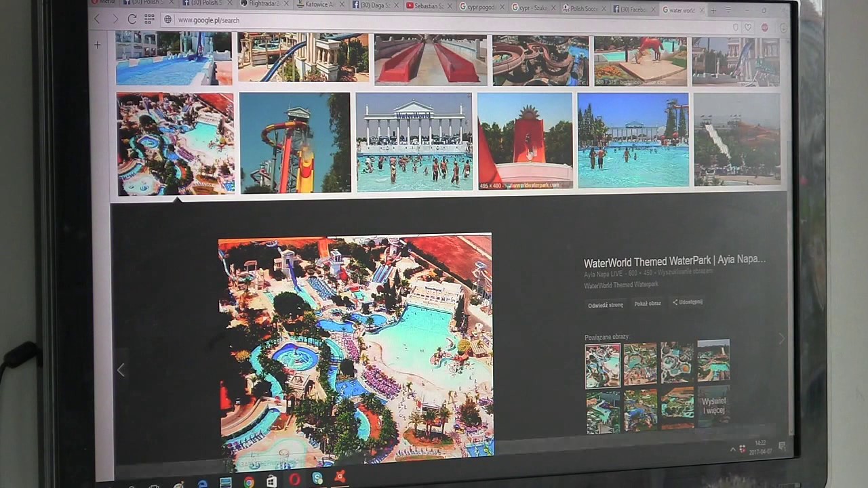Launch Chrome from the taskbar

[249, 481]
